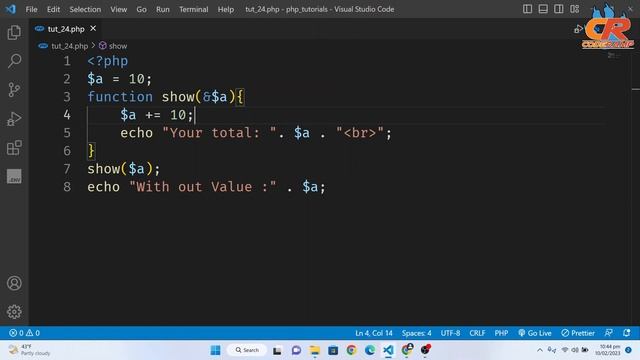Click the feedback icon in status bar
This screenshot has width=640, height=360.
pos(609,333)
